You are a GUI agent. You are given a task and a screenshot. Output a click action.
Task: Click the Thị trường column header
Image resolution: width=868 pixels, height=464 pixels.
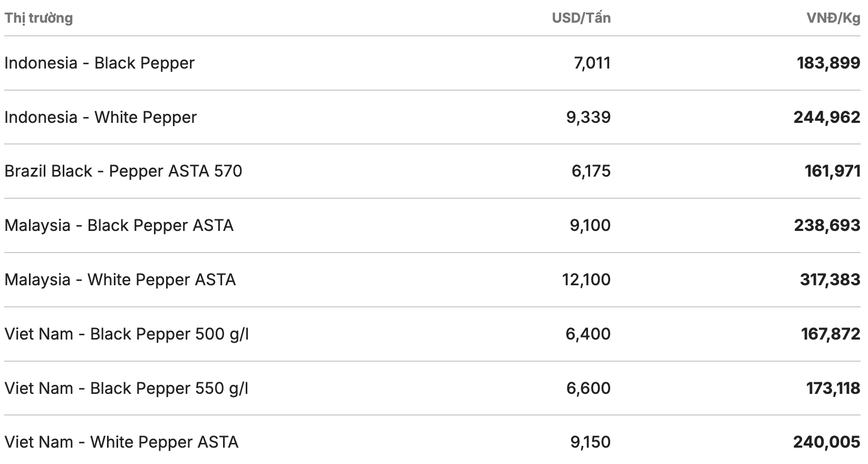(x=38, y=18)
